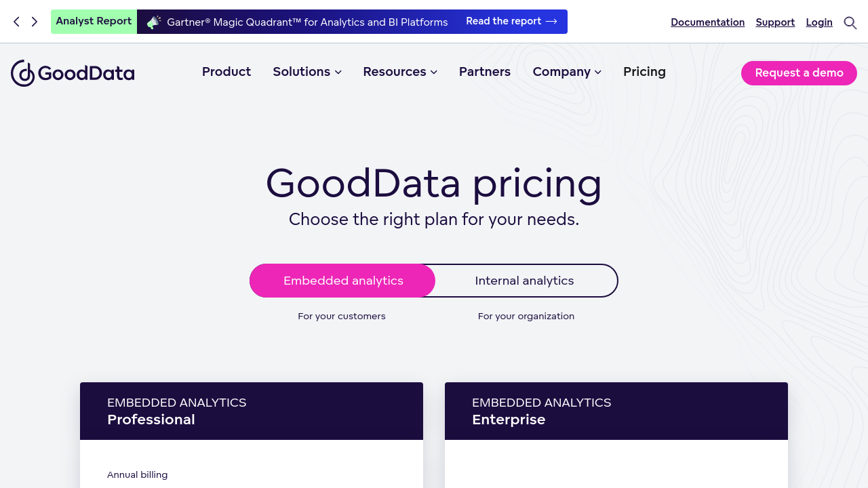Viewport: 868px width, 488px height.
Task: Open the Product menu item
Action: tap(226, 72)
